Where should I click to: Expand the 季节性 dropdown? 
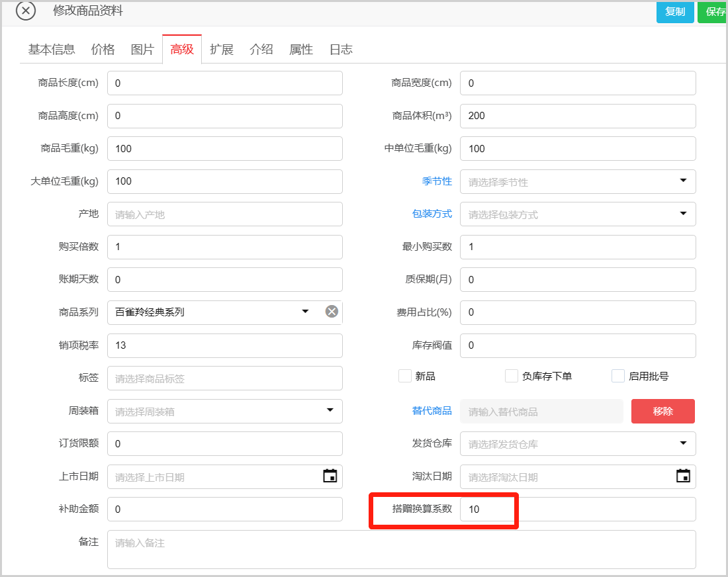coord(683,181)
